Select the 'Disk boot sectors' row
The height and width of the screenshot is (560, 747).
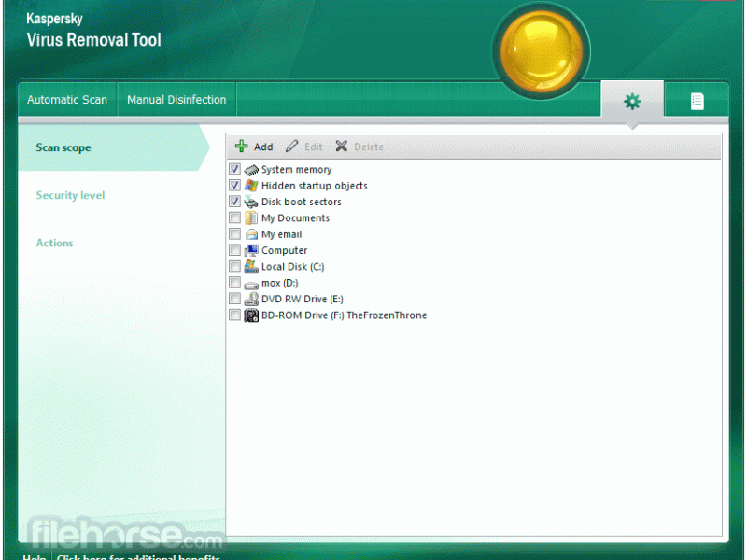301,202
